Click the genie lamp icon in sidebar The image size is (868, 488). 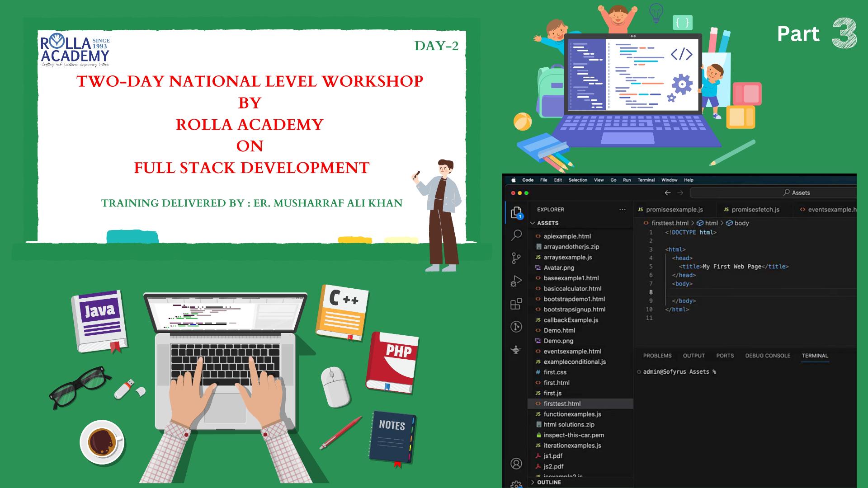tap(516, 349)
